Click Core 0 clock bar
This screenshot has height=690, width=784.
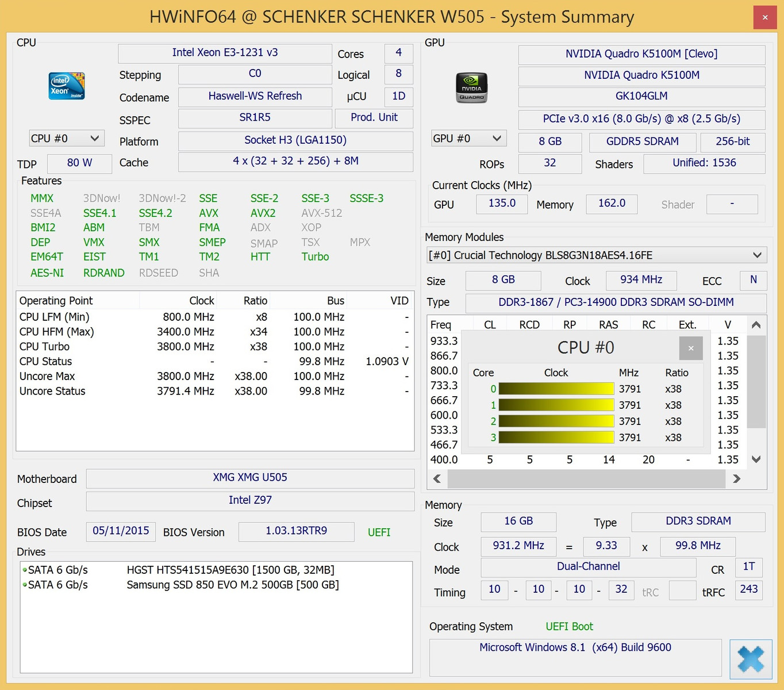[x=556, y=389]
